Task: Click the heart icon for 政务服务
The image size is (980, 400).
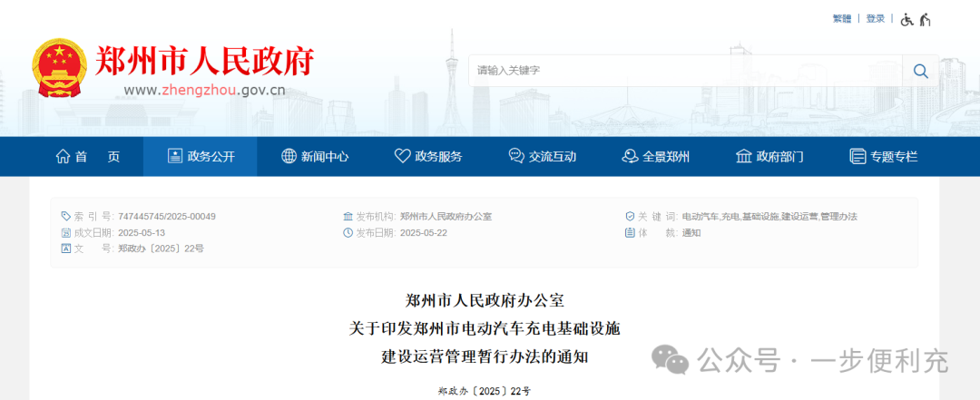Action: (x=403, y=156)
